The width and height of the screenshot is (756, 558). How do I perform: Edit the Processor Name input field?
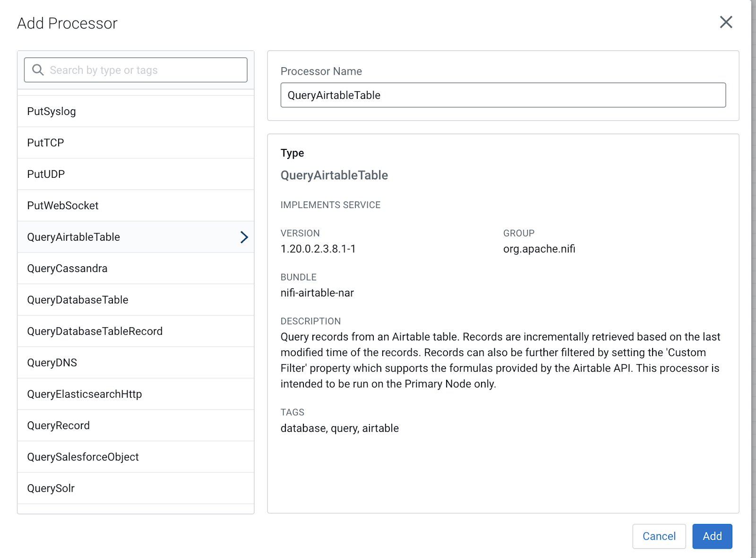coord(503,95)
